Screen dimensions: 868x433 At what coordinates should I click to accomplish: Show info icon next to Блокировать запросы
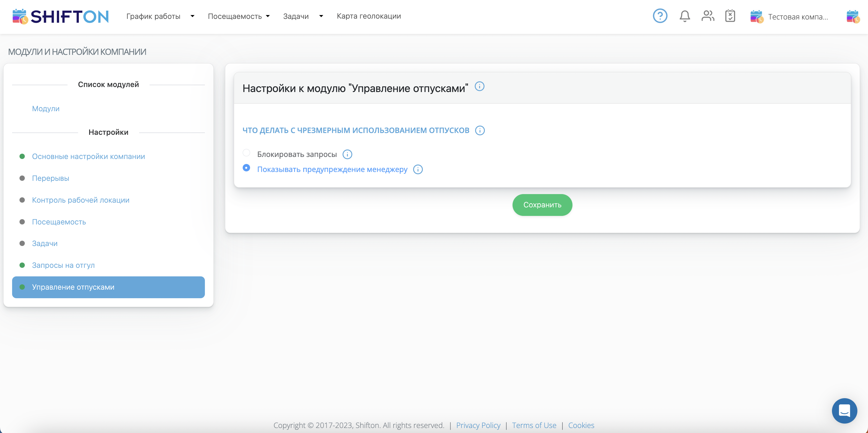pos(347,154)
